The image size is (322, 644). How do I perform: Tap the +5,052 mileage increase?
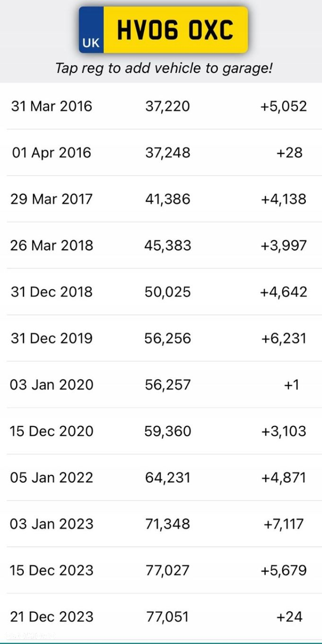coord(284,106)
